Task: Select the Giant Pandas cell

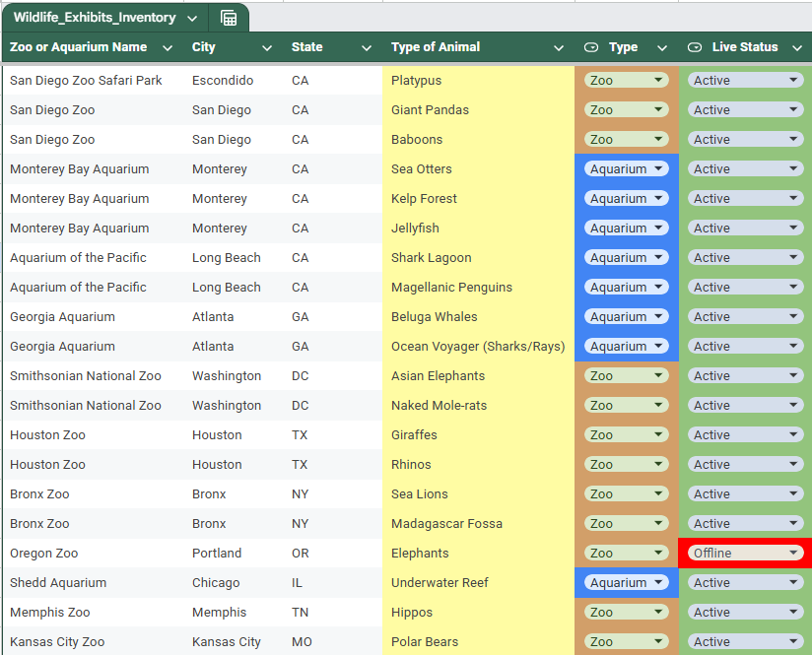Action: tap(479, 109)
